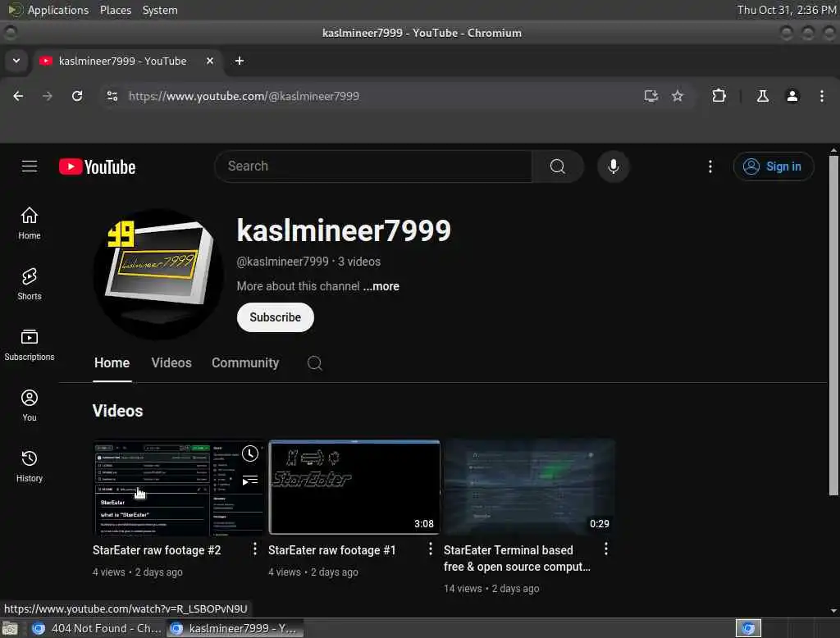
Task: Open options for StarEater Terminal based video
Action: (x=606, y=549)
